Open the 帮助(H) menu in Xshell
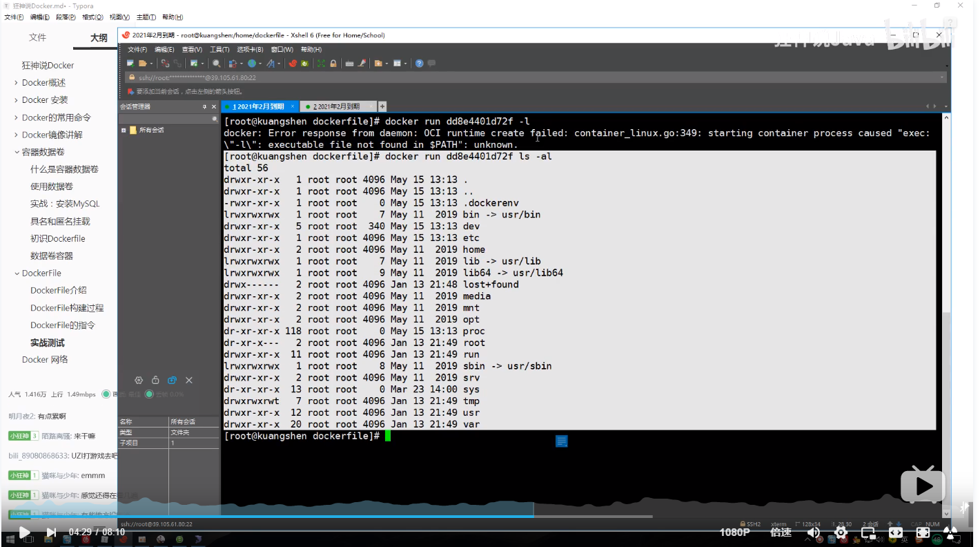The image size is (980, 547). coord(311,49)
